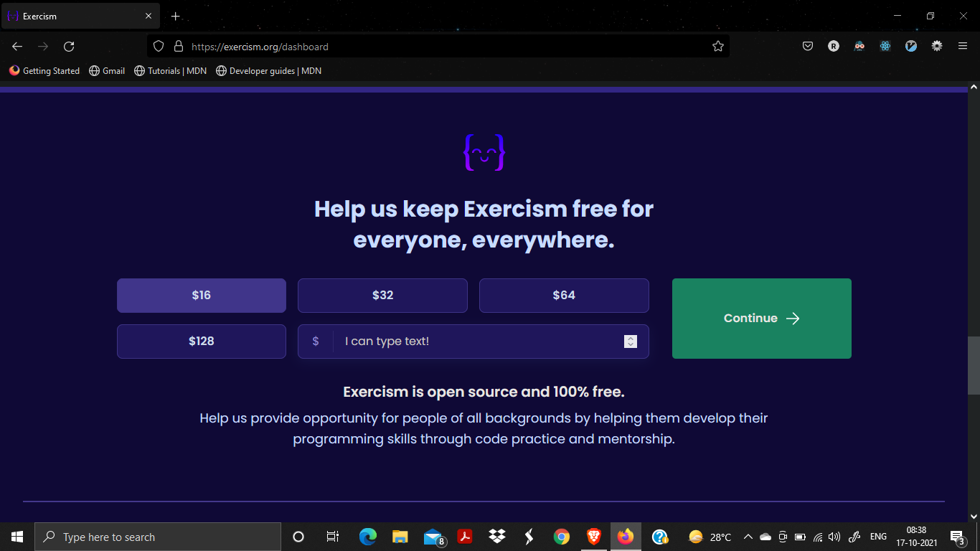This screenshot has height=551, width=980.
Task: Open the tracking protection shield
Action: (158, 46)
